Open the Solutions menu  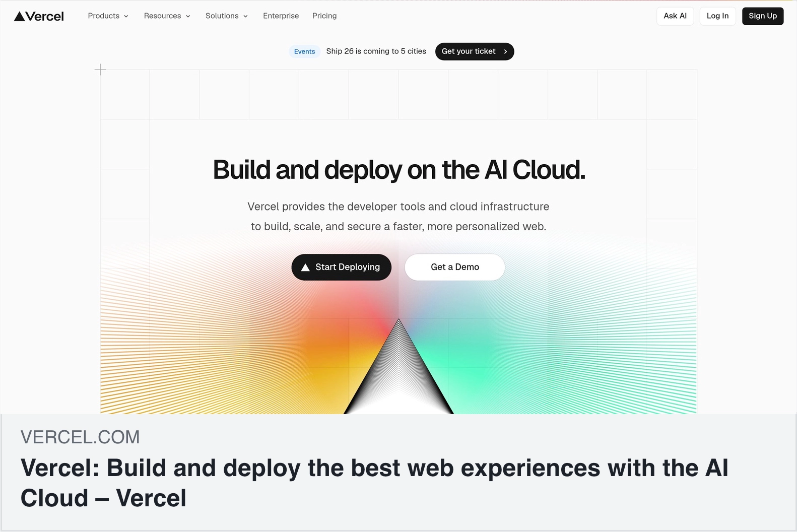click(x=227, y=16)
